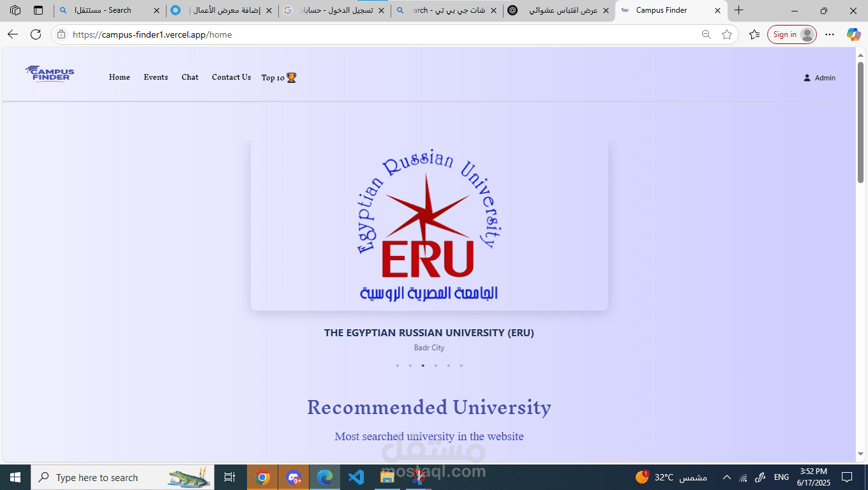Open the Chat page link

point(190,77)
